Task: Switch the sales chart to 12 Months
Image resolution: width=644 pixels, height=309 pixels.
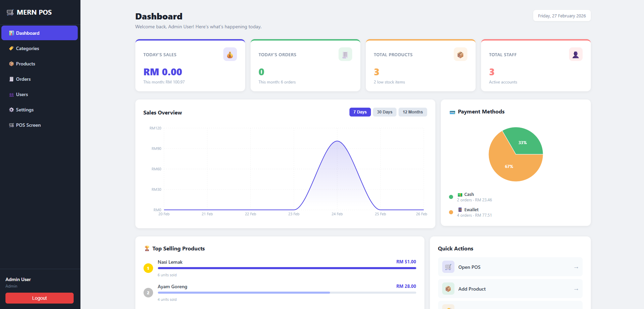Action: point(413,112)
